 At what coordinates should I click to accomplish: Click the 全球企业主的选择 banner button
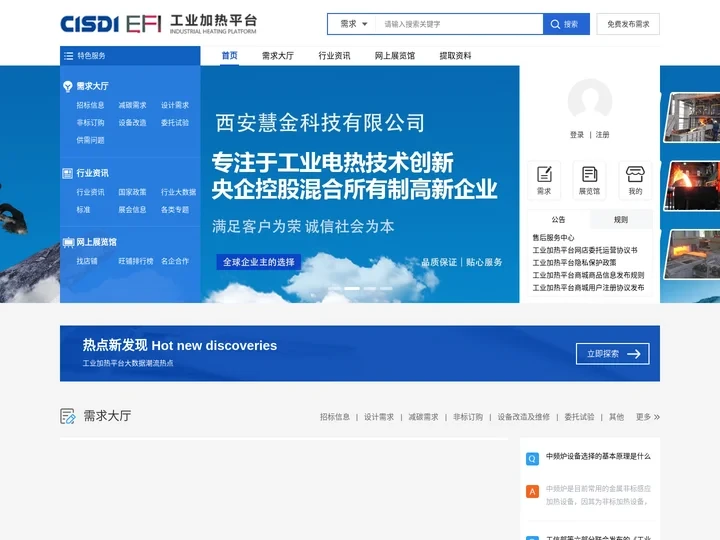259,262
